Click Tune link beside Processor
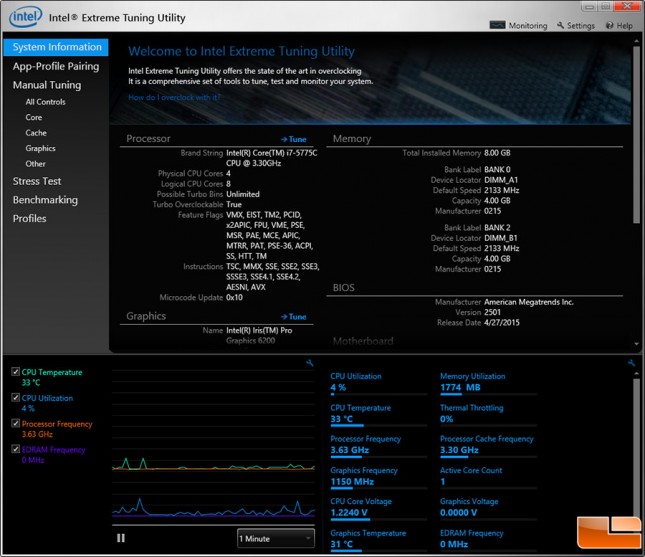 [x=294, y=139]
